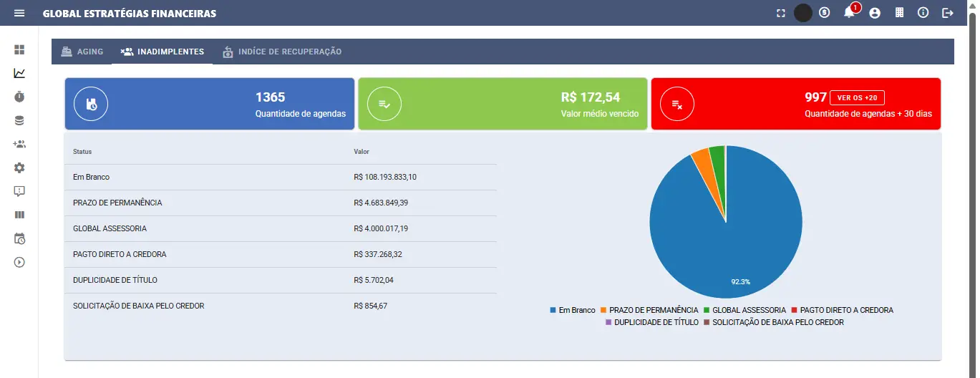
Task: Click the add users sidebar icon
Action: 19,144
